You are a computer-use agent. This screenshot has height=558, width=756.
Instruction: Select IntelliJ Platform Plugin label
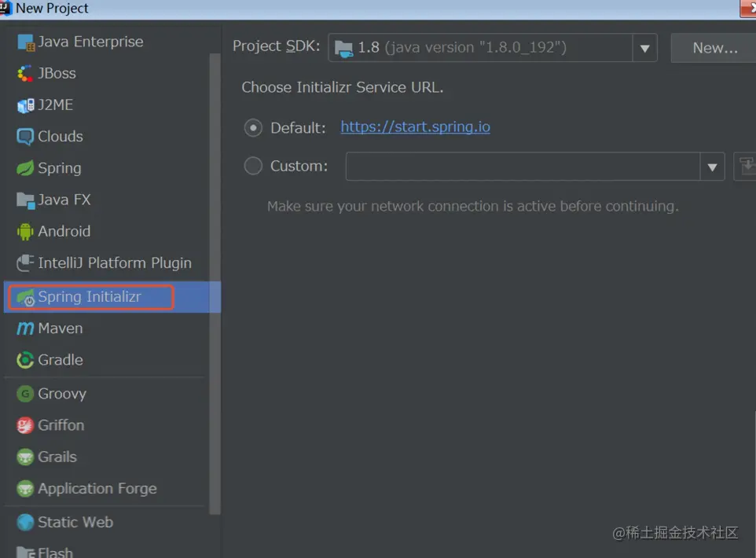115,263
